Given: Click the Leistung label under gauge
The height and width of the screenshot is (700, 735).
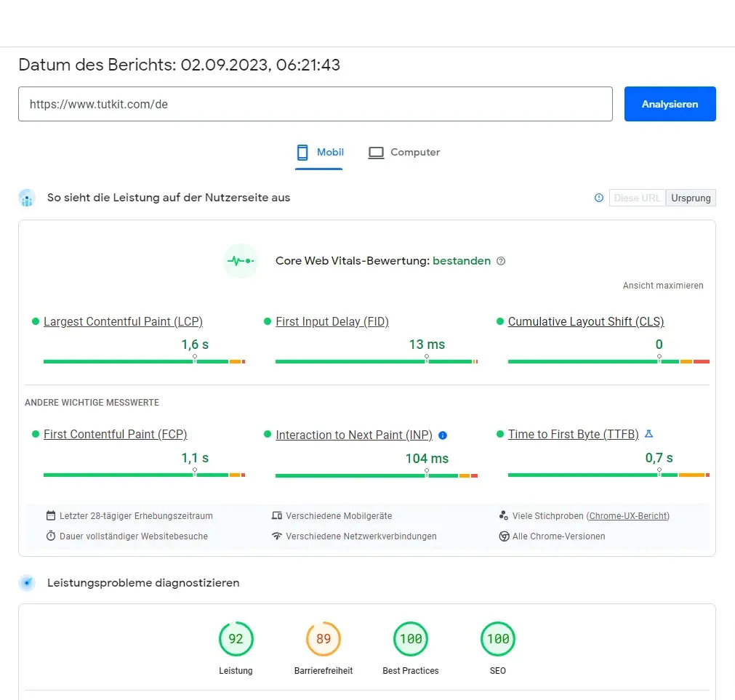Looking at the screenshot, I should click(236, 670).
